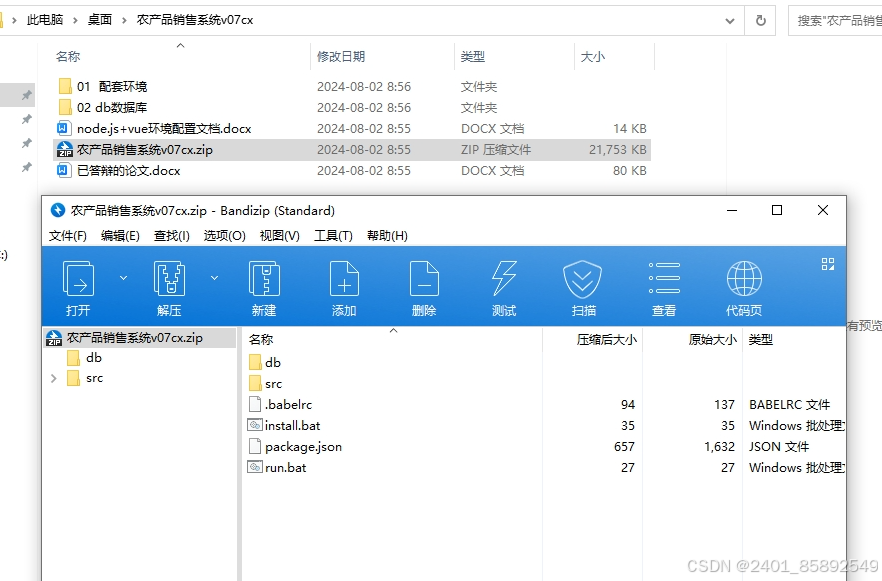Open the breadcrumb chevron after 此电脑
Viewport: 882px width, 581px height.
[x=75, y=21]
